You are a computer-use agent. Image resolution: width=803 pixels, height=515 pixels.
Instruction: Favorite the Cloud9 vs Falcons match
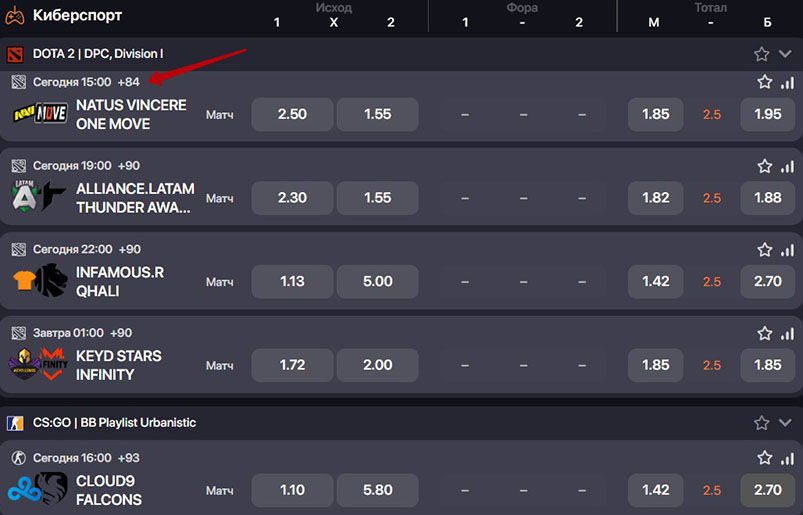pos(765,458)
